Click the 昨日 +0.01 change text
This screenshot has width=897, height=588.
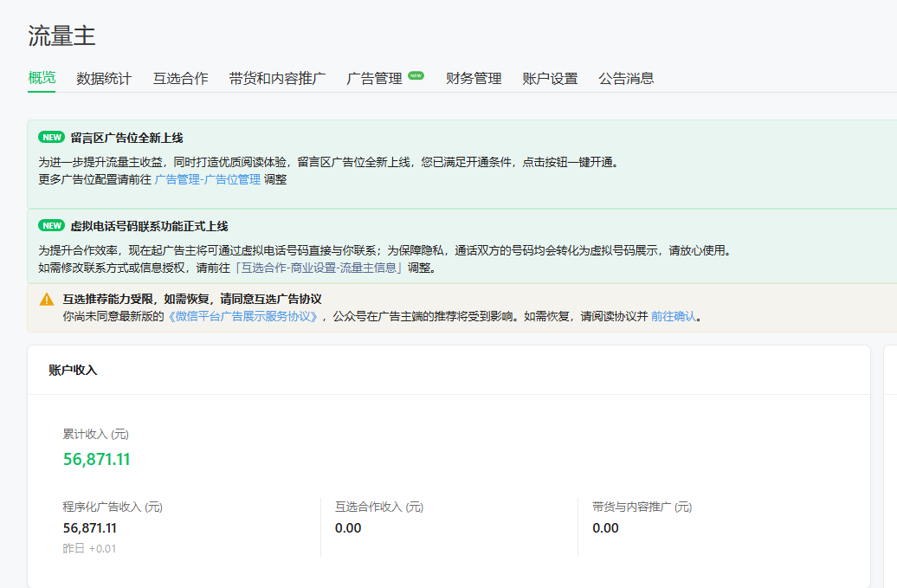coord(89,548)
